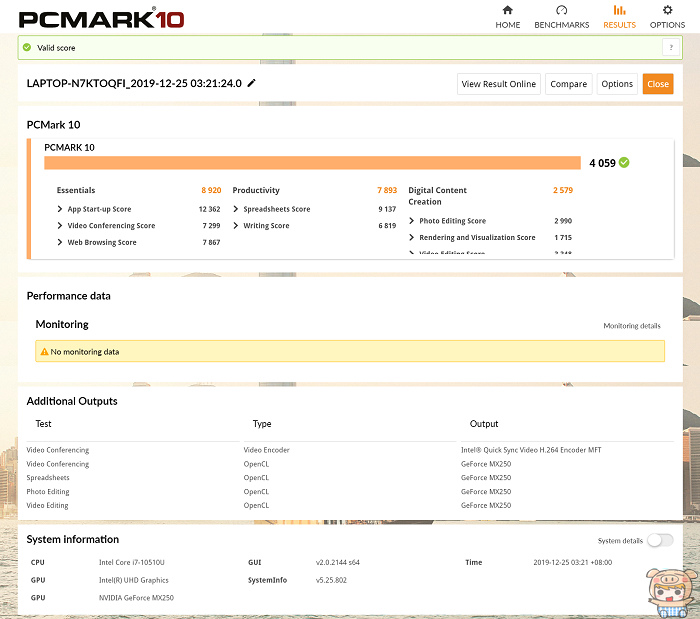Go to the Home icon in navigation

507,11
